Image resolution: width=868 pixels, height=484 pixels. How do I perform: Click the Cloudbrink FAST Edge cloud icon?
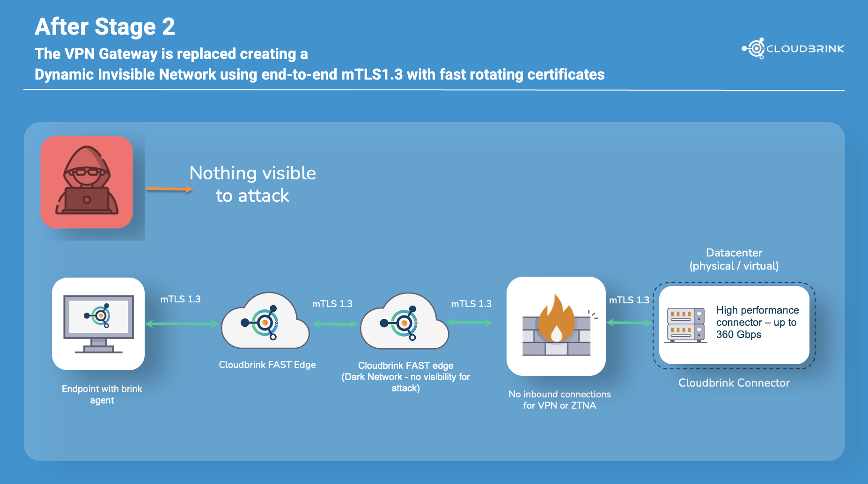(x=265, y=321)
